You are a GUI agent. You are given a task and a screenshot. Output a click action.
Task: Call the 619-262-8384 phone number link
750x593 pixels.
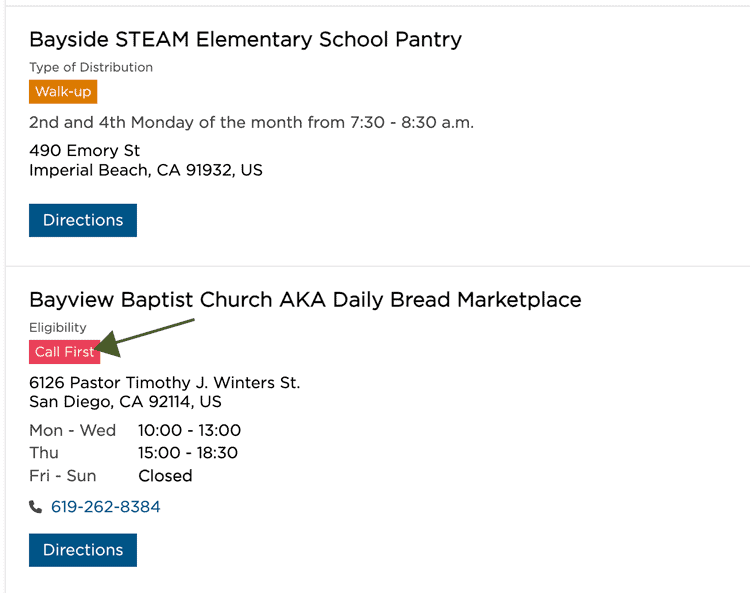point(106,506)
